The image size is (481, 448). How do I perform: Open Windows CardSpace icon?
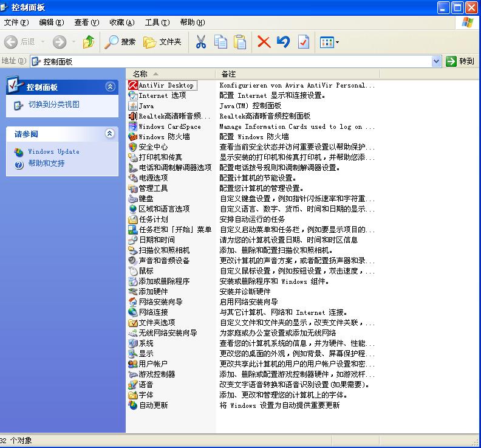(x=133, y=126)
